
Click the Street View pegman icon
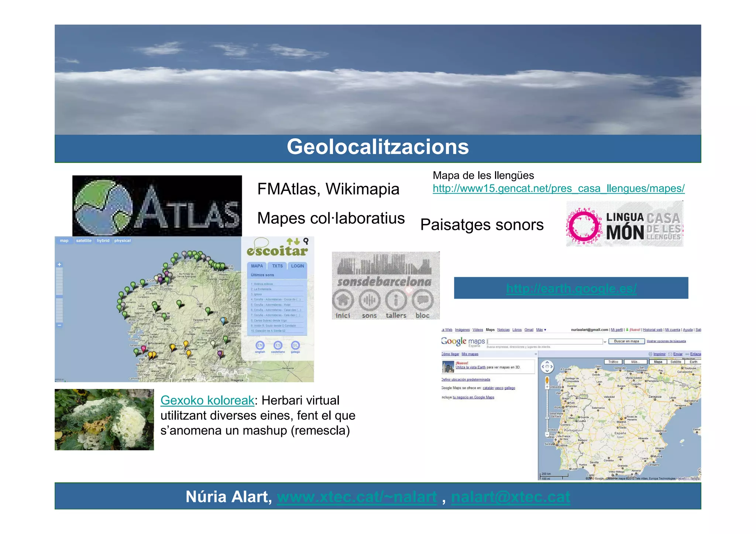(547, 380)
